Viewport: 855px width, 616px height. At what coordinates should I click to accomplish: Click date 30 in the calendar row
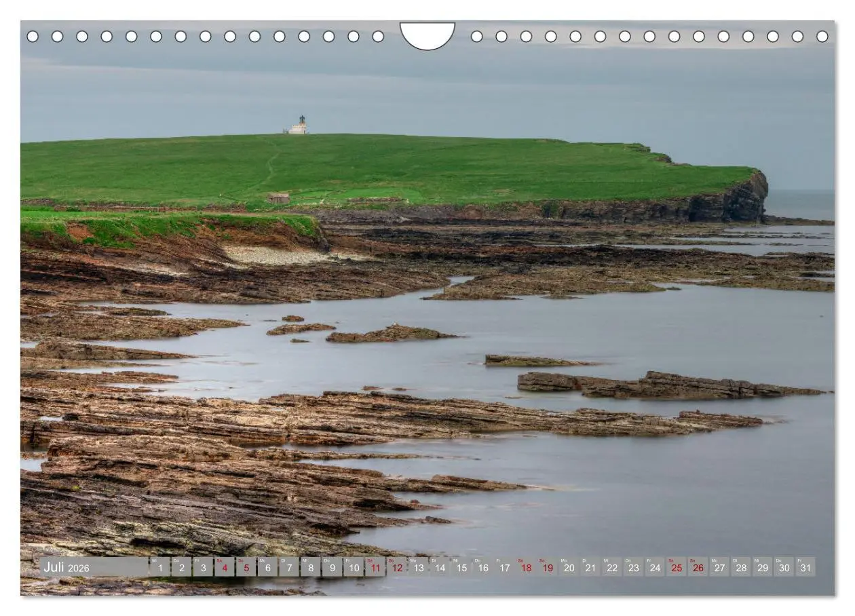783,567
